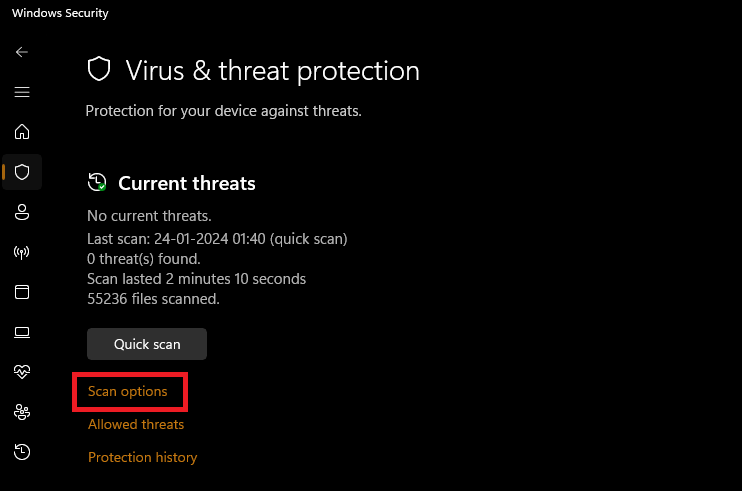The image size is (742, 491).
Task: Open the Scan options link
Action: 128,391
